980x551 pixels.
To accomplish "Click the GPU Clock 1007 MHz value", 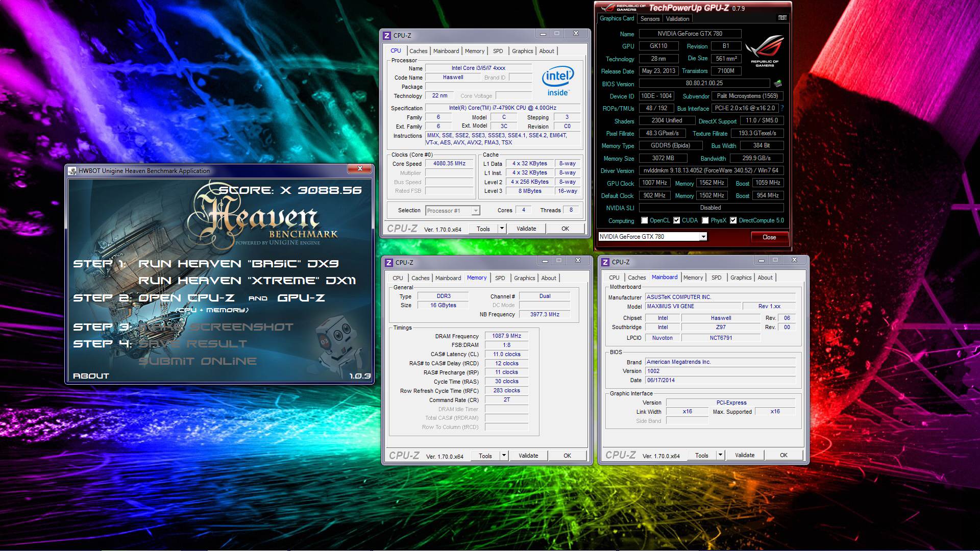I will click(654, 183).
